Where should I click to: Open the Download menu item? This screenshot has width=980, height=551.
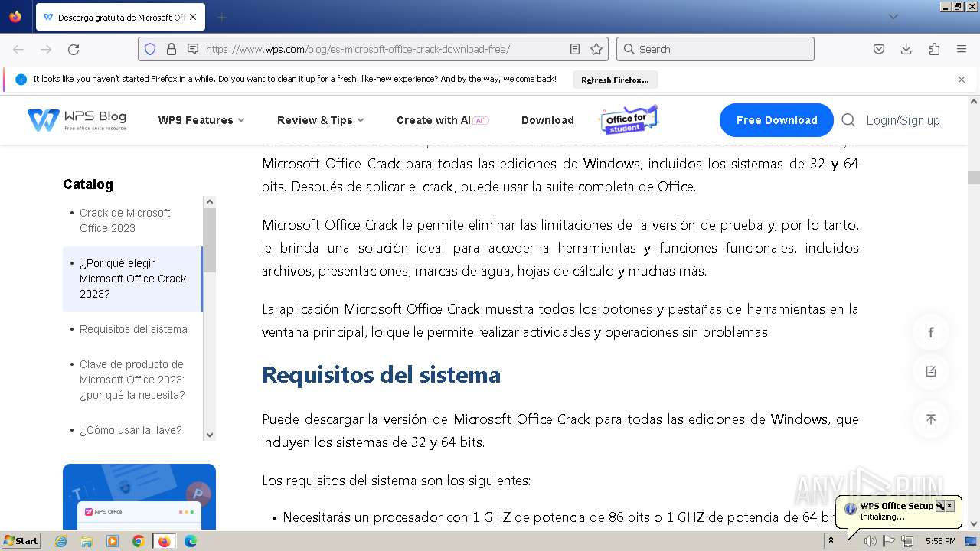[547, 120]
